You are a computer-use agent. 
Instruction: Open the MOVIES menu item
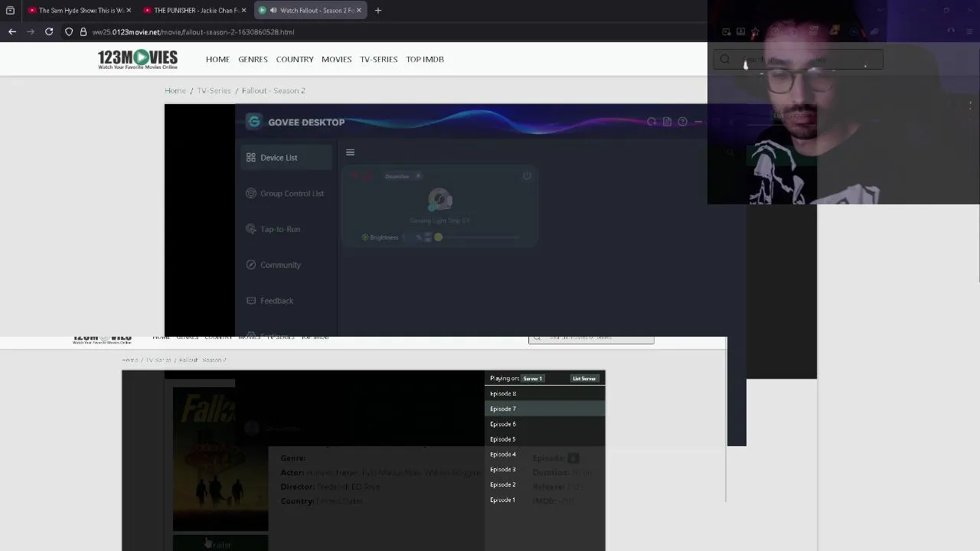pyautogui.click(x=336, y=59)
